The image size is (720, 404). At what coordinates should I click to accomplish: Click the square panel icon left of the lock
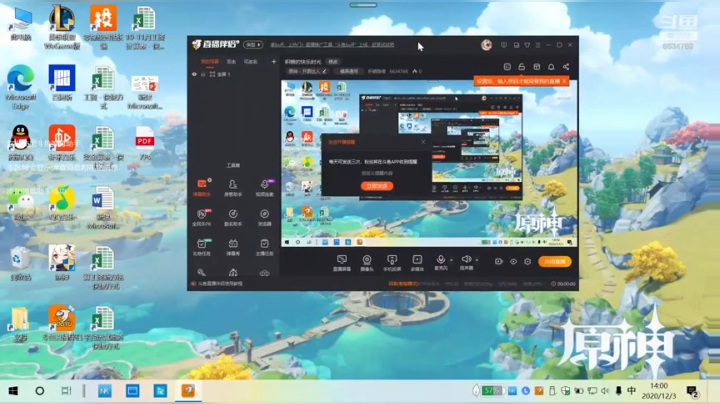point(507,67)
